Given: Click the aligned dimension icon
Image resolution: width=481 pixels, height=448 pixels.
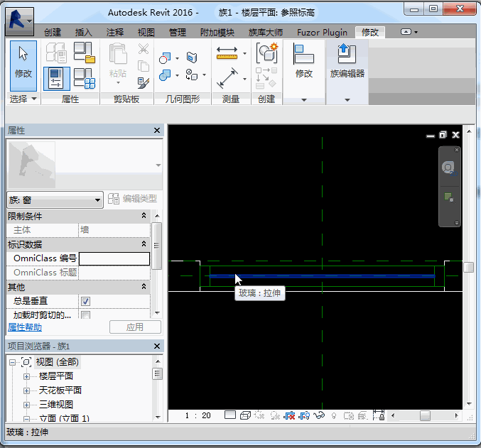Looking at the screenshot, I should point(227,77).
